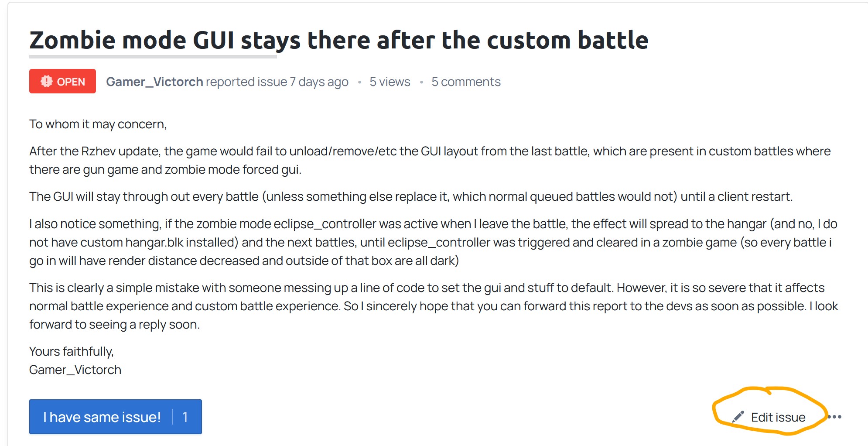Click the paragraph starting "I also notice something"
This screenshot has height=446, width=868.
click(x=433, y=242)
